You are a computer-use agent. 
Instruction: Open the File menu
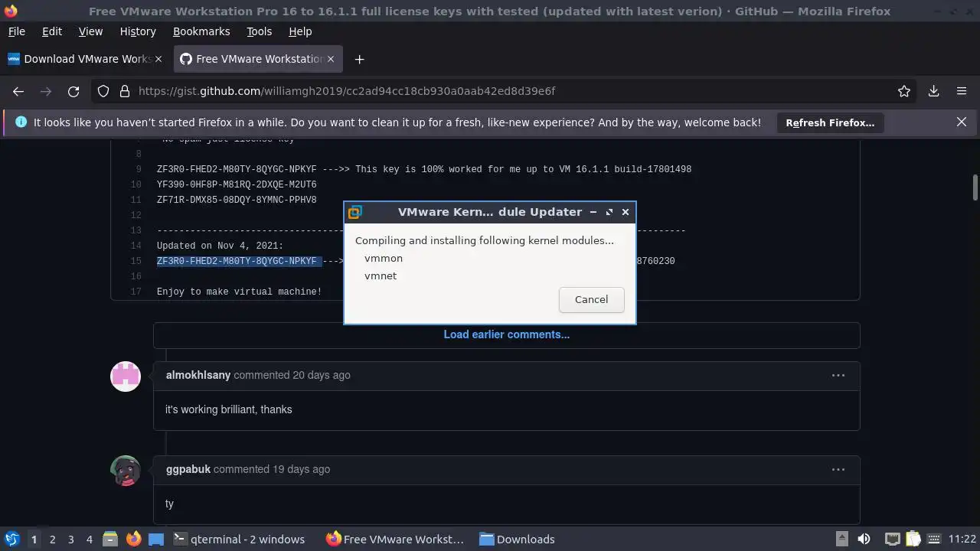click(x=16, y=31)
